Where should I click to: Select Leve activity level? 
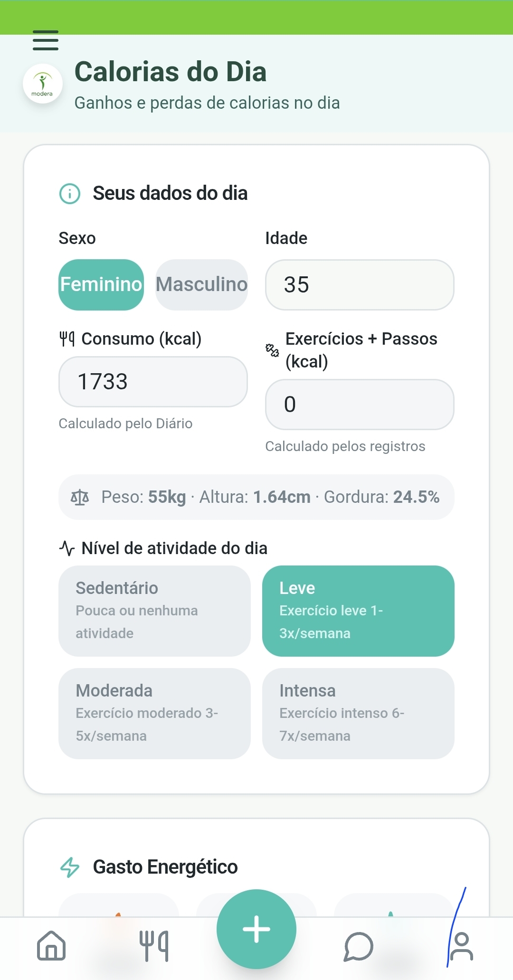(x=358, y=611)
